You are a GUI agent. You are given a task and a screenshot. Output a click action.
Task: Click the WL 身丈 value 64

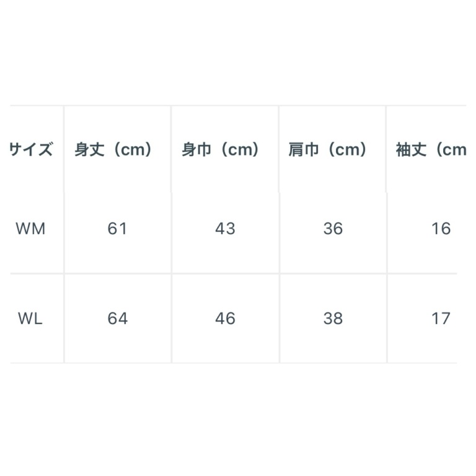tap(117, 319)
